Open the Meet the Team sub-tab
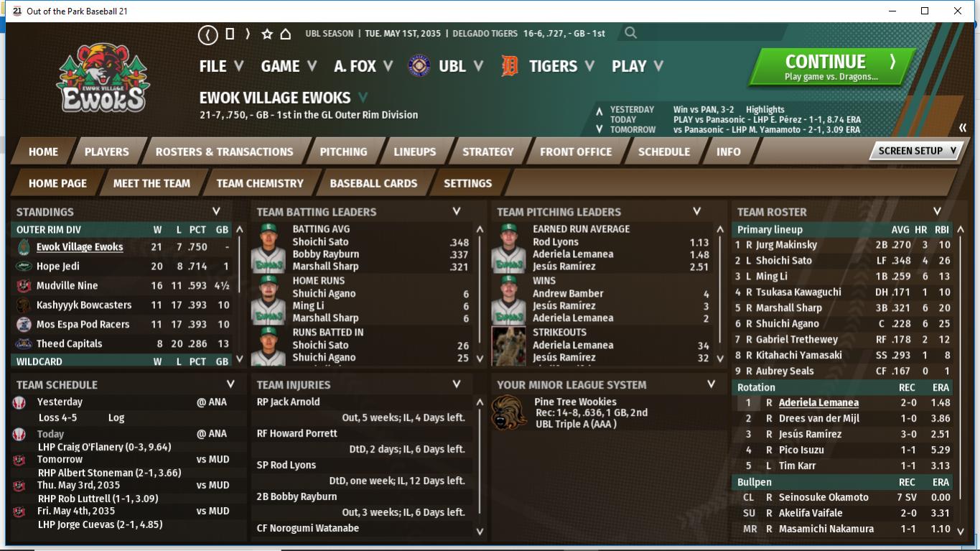980x551 pixels. click(151, 183)
